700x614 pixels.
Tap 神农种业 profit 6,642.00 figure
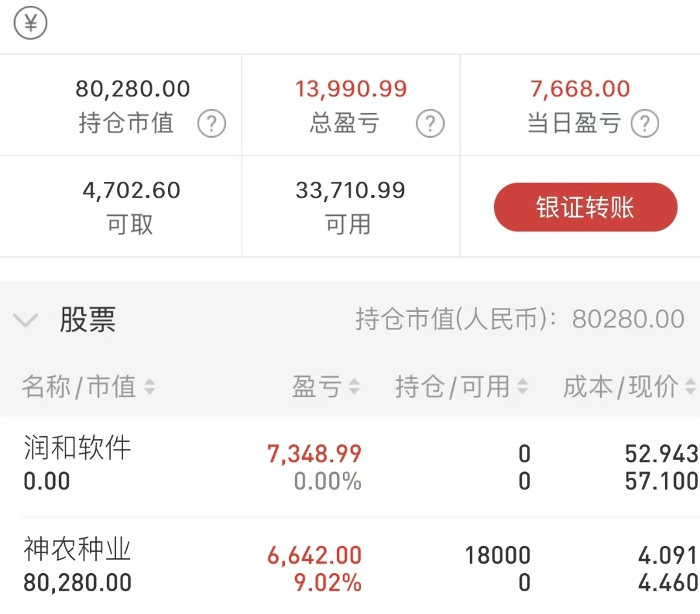(314, 556)
